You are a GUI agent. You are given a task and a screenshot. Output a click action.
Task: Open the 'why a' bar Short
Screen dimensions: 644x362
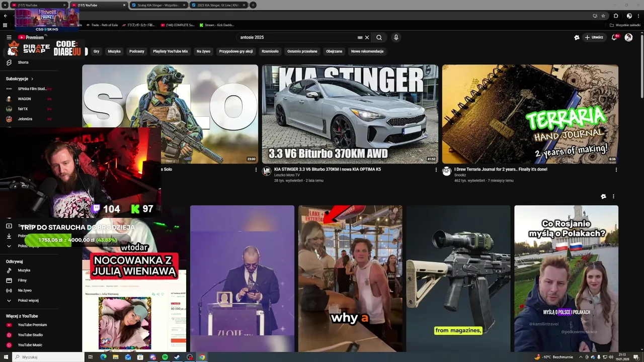pyautogui.click(x=350, y=279)
